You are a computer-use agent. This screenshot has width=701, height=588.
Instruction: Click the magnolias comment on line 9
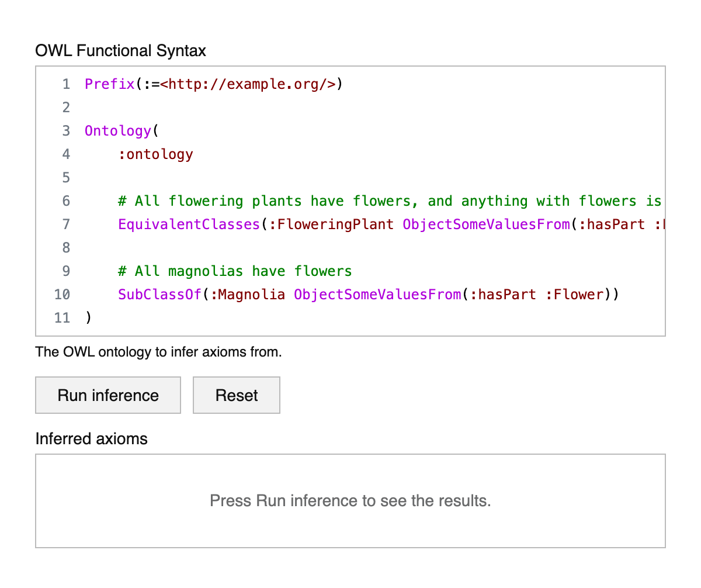pos(235,271)
